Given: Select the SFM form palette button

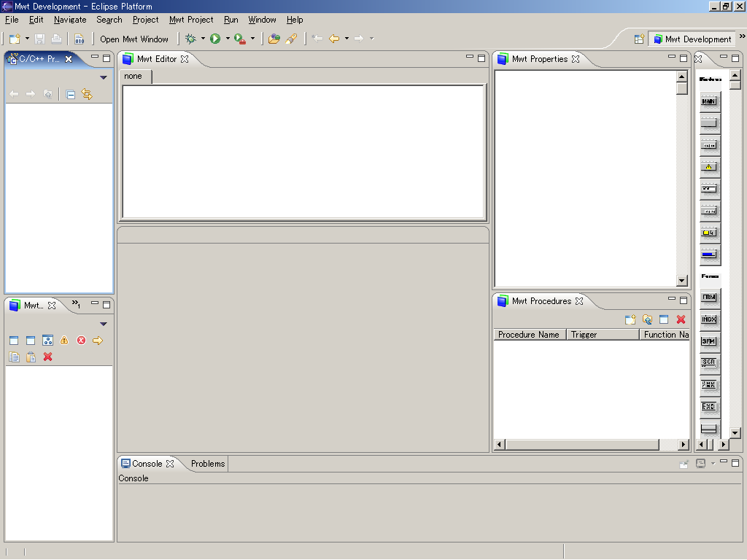Looking at the screenshot, I should [709, 341].
